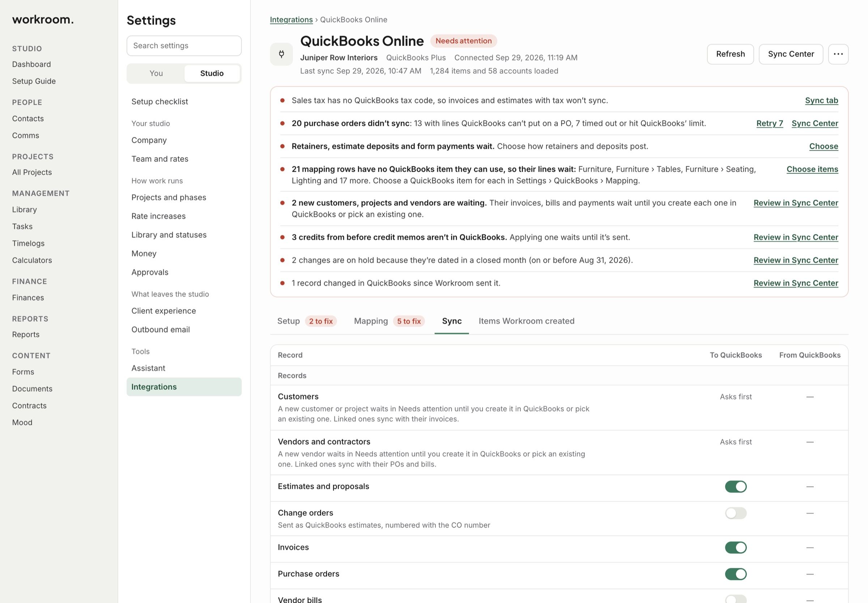Click the QuickBooks plug connector icon

tap(281, 54)
